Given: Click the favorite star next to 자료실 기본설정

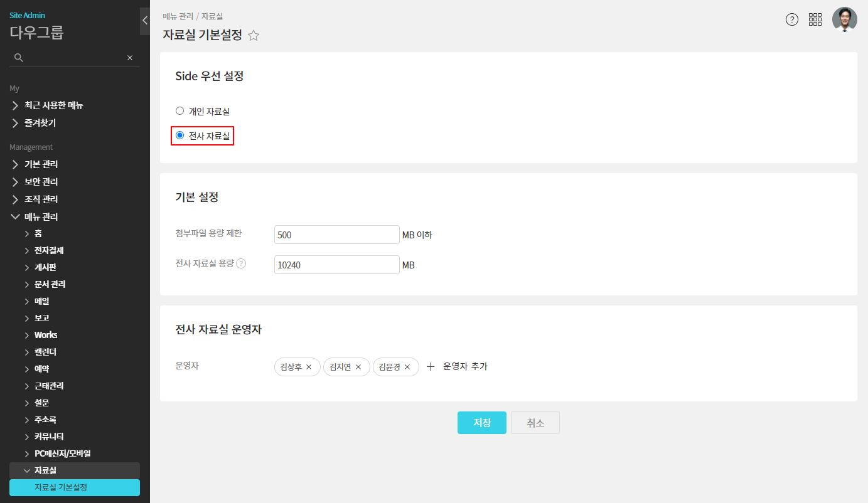Looking at the screenshot, I should click(x=254, y=36).
